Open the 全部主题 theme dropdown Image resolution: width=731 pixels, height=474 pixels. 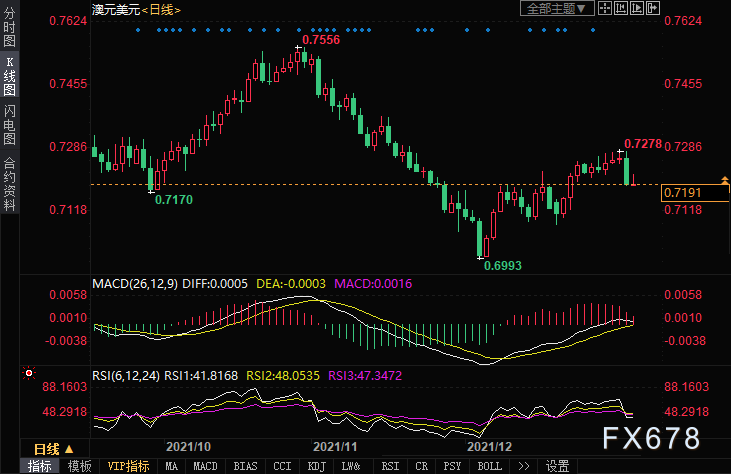[x=559, y=9]
